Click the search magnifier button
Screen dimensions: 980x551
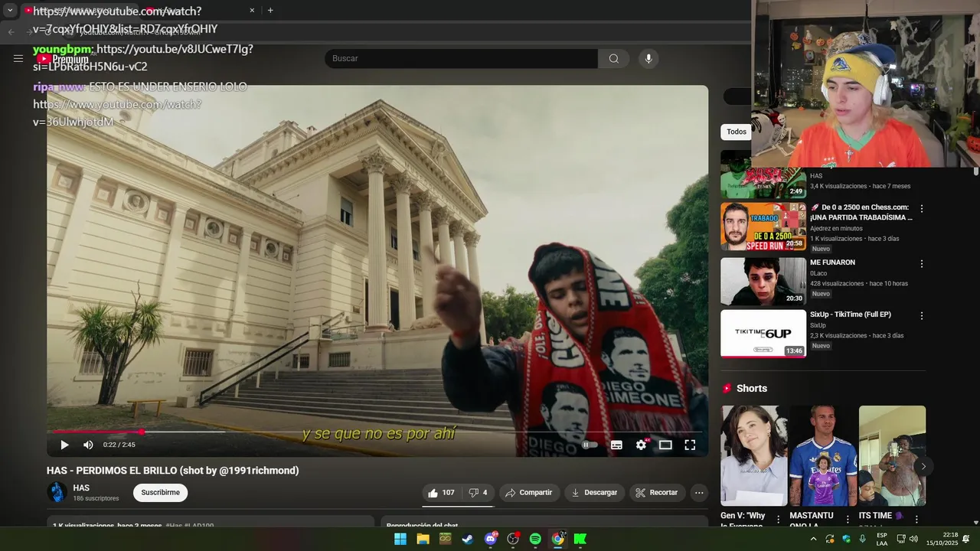pyautogui.click(x=614, y=58)
